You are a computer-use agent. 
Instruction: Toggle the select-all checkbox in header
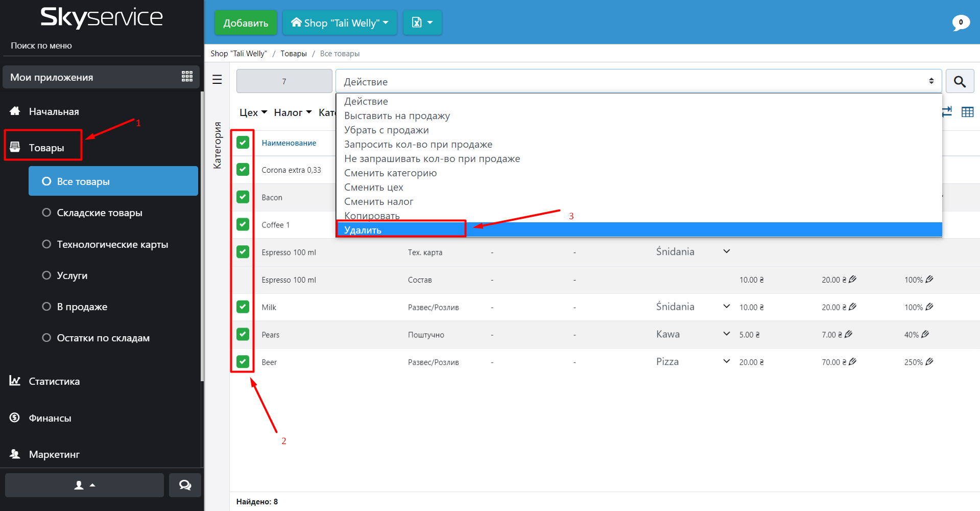[243, 143]
